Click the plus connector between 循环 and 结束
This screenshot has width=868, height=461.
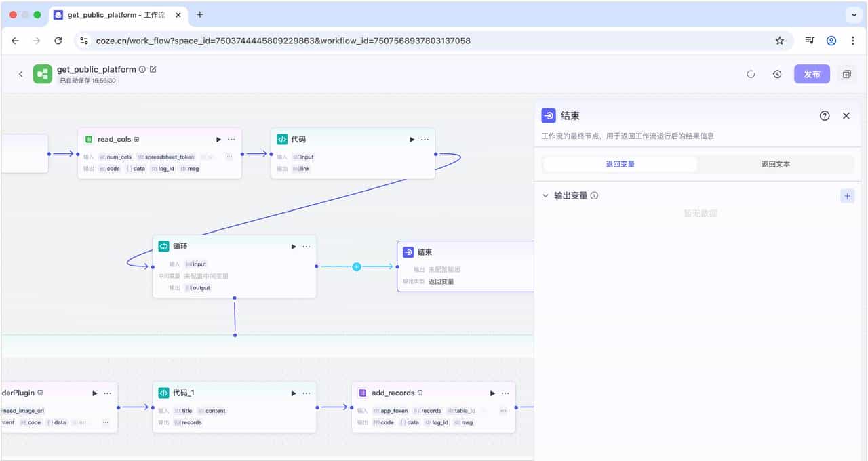click(357, 266)
